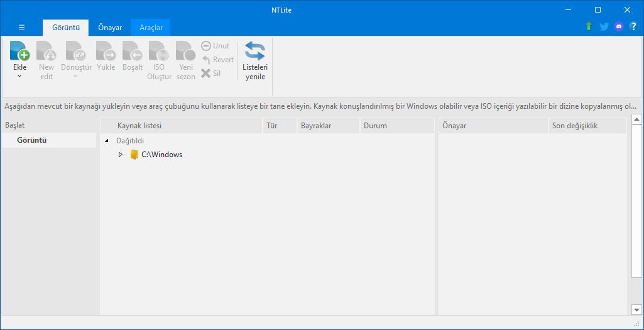Open the hamburger menu
The height and width of the screenshot is (330, 644).
click(x=22, y=28)
